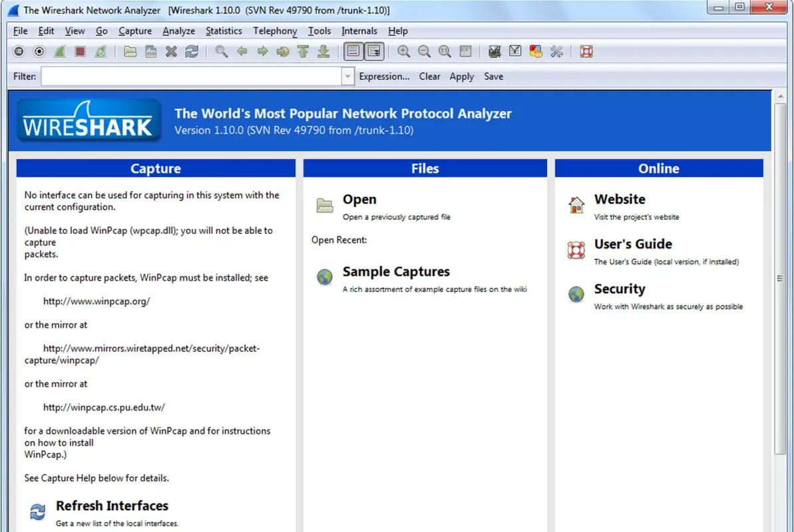This screenshot has height=532, width=794.
Task: Toggle colorize packet list
Action: (x=353, y=51)
